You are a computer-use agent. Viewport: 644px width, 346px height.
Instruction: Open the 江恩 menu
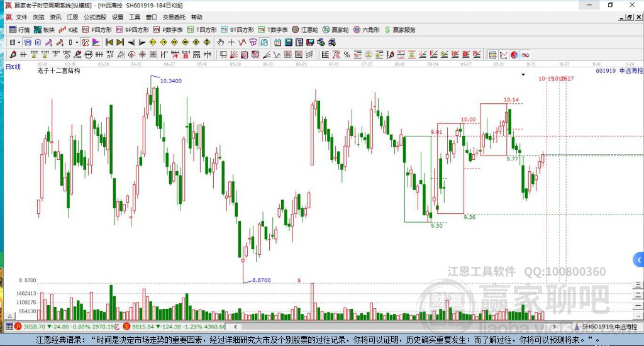point(72,17)
